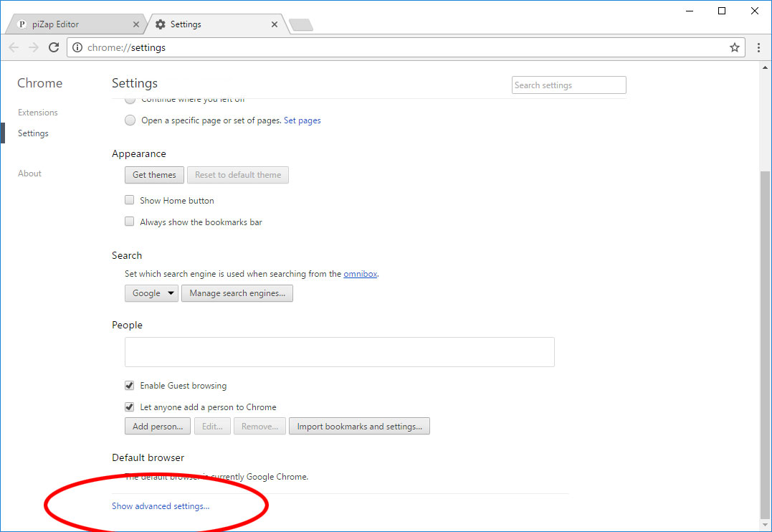Image resolution: width=772 pixels, height=532 pixels.
Task: Uncheck Enable Guest browsing
Action: click(130, 386)
